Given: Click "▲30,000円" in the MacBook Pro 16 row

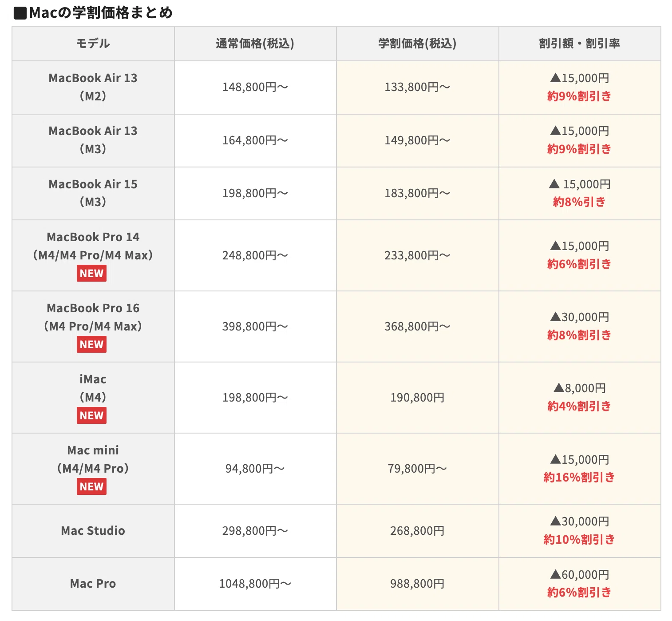Looking at the screenshot, I should (580, 317).
